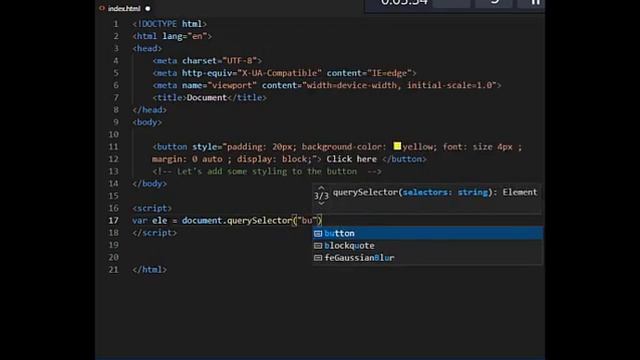Screen dimensions: 640x360
Task: Click the closing html tag on line 21
Action: click(x=149, y=269)
